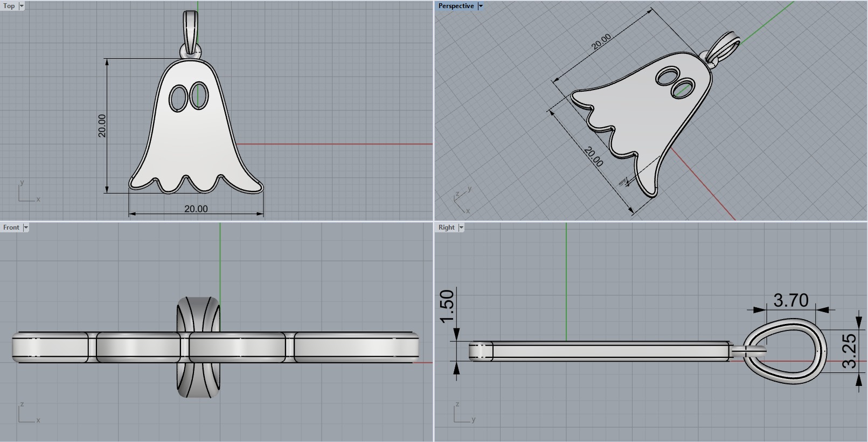Select the horizontal 20.00 dimension in Top view
Screen dimensions: 868x442
point(196,209)
